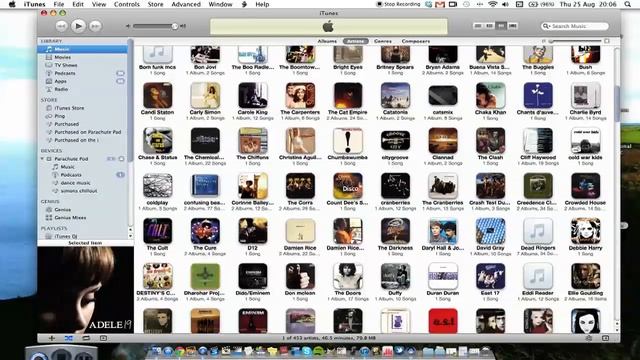This screenshot has width=640, height=360.
Task: Switch to the Albums tab
Action: (x=327, y=41)
